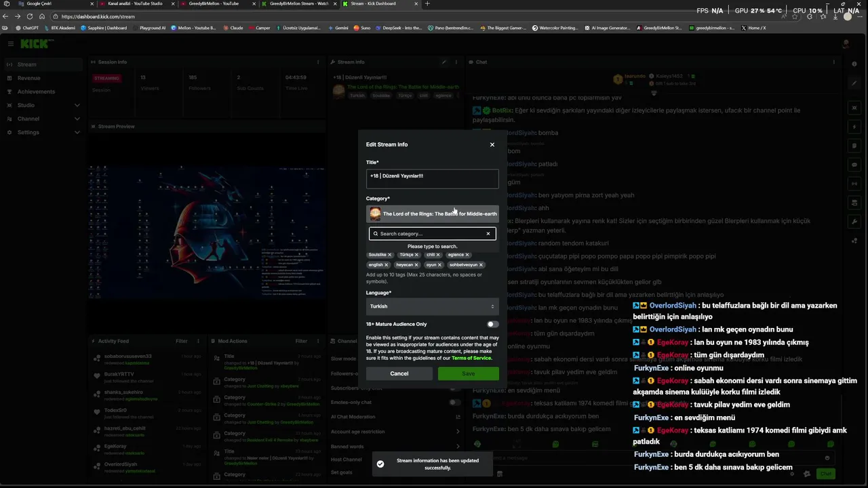The height and width of the screenshot is (488, 868).
Task: Filter the Mod Actions list
Action: 301,341
